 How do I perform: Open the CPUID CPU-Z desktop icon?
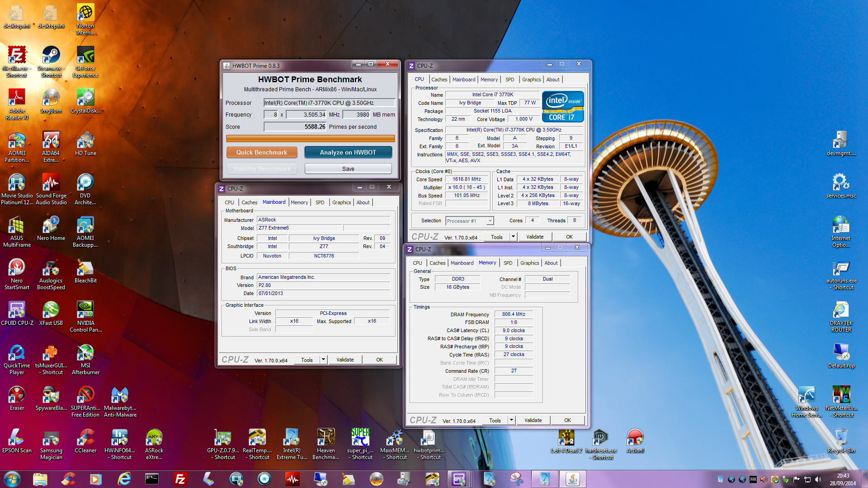[x=17, y=313]
